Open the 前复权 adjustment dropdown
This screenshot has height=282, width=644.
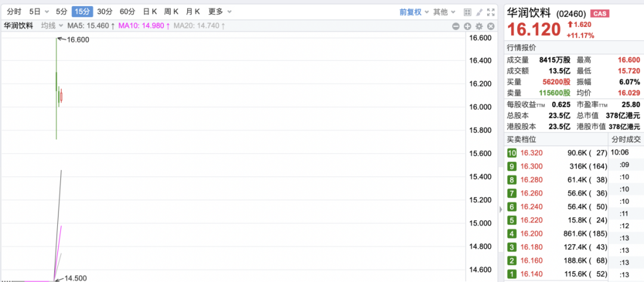(x=413, y=12)
